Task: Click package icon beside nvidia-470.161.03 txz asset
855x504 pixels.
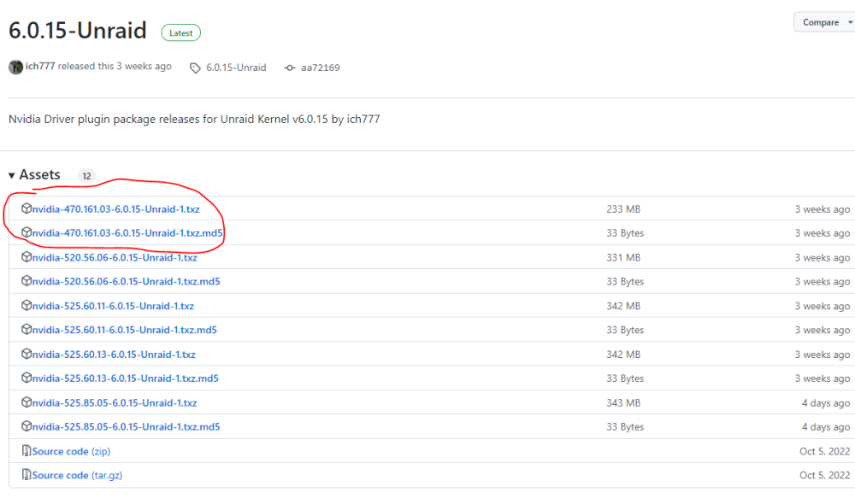Action: pos(27,208)
